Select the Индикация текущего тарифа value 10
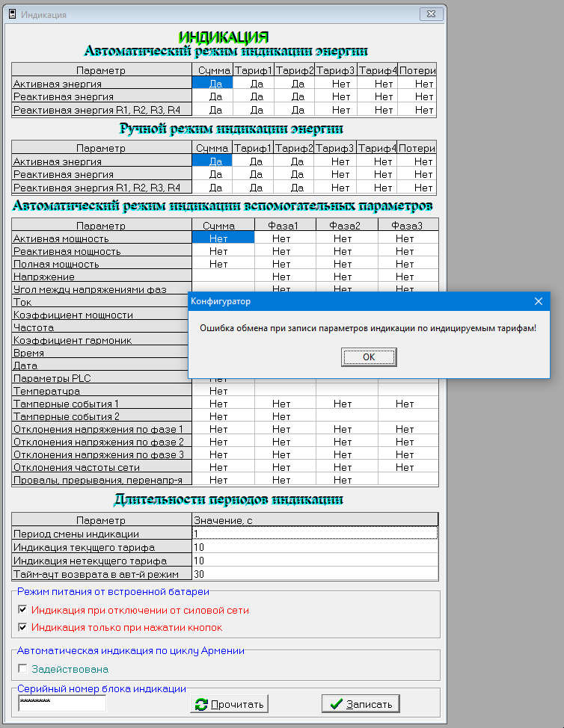The height and width of the screenshot is (728, 564). coord(315,547)
